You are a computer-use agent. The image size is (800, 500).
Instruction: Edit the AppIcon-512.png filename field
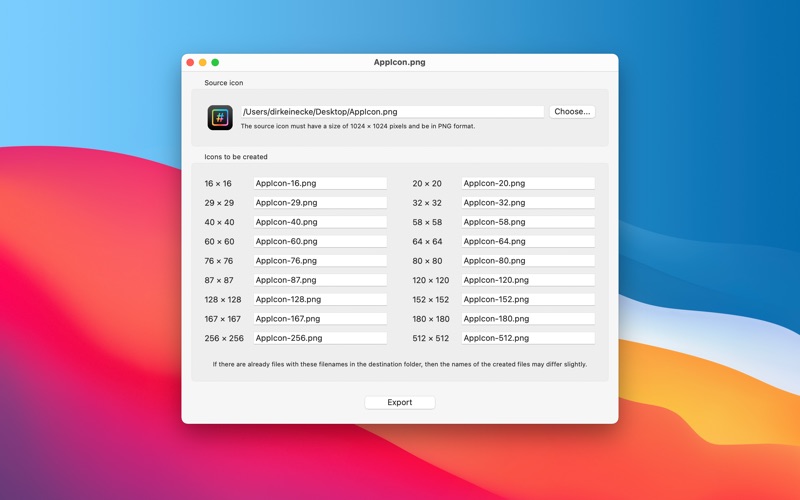coord(528,338)
